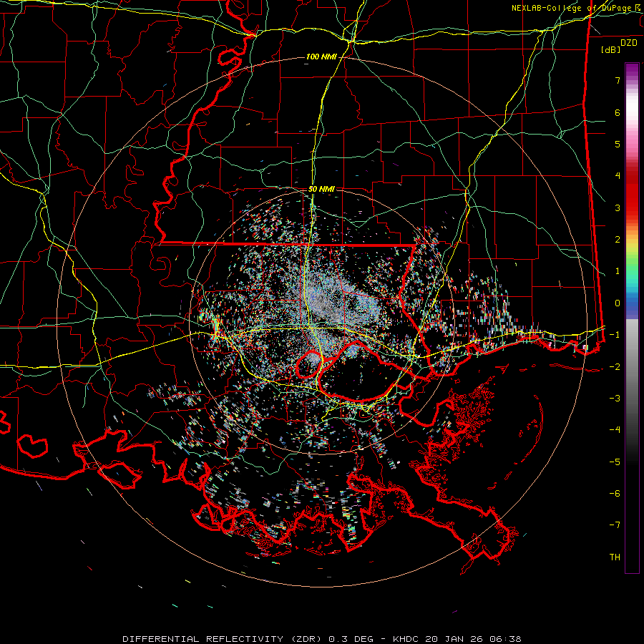
Task: Click the -6 dB value on scale
Action: (615, 494)
